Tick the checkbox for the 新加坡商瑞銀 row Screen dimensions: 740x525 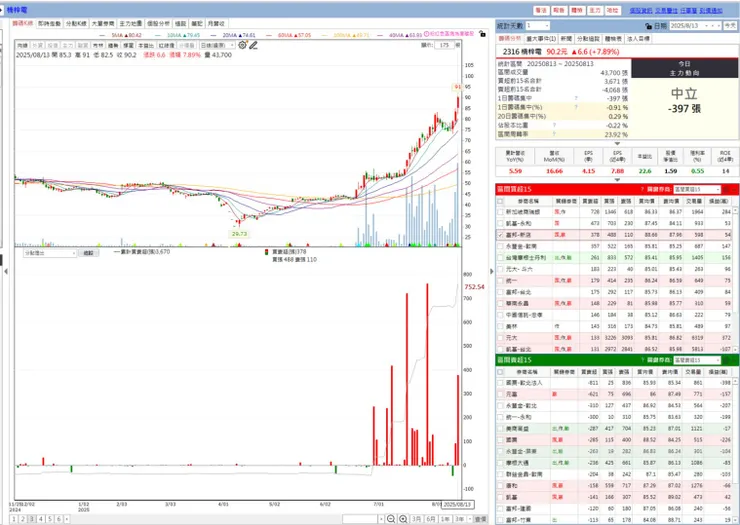(x=500, y=212)
